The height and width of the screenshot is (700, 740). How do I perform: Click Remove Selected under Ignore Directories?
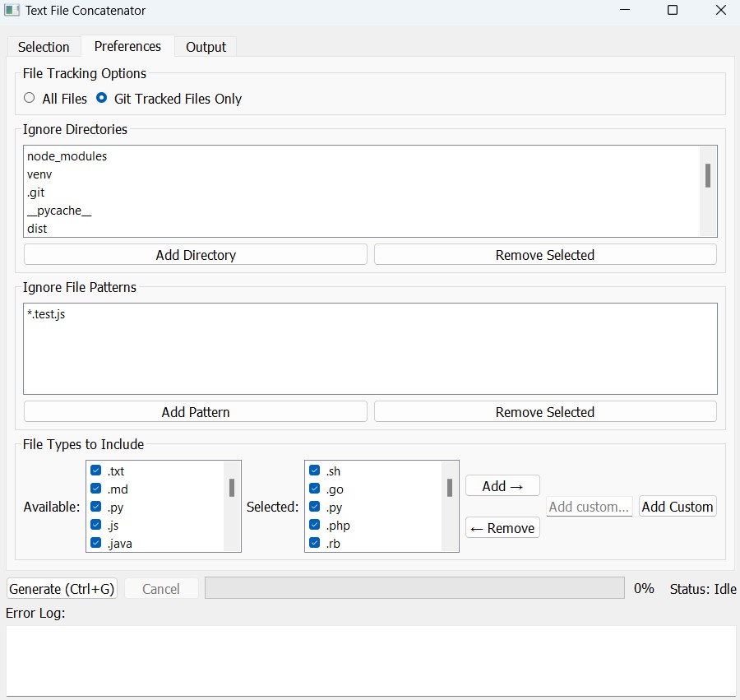[545, 255]
